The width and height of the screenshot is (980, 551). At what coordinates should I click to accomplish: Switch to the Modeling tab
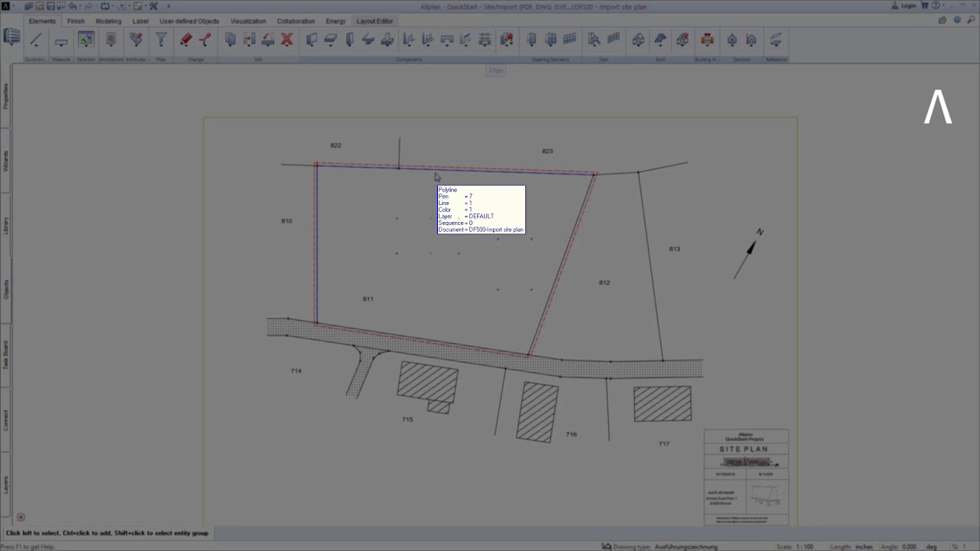click(108, 21)
